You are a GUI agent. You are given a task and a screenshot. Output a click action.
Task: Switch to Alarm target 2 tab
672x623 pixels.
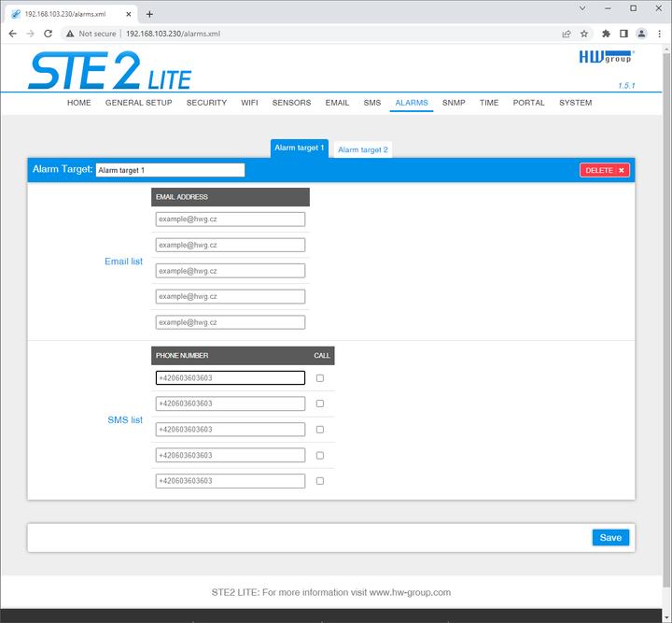tap(363, 149)
